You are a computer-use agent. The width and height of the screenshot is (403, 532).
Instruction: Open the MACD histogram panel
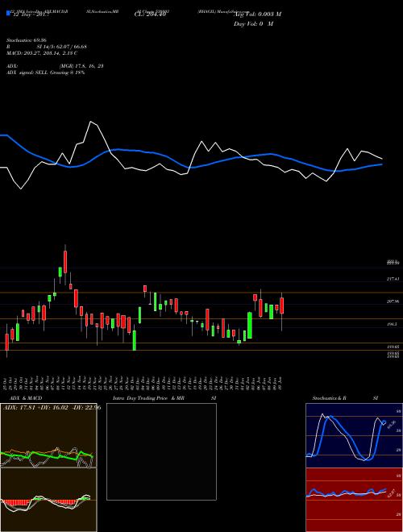(x=48, y=500)
